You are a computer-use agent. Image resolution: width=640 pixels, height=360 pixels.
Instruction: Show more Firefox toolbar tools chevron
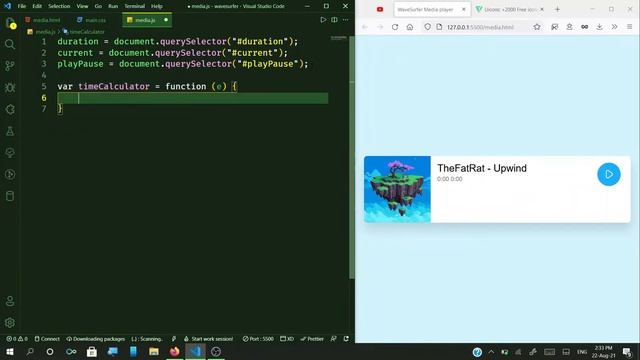614,27
